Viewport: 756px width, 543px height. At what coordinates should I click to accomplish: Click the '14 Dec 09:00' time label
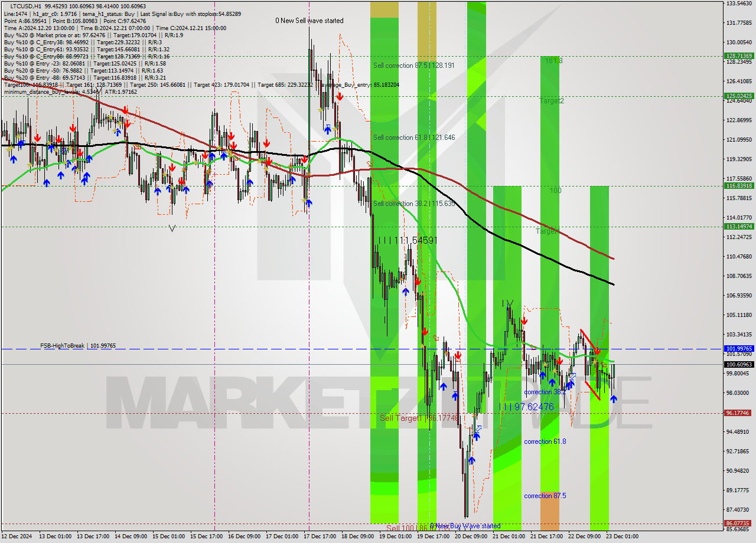(x=131, y=537)
